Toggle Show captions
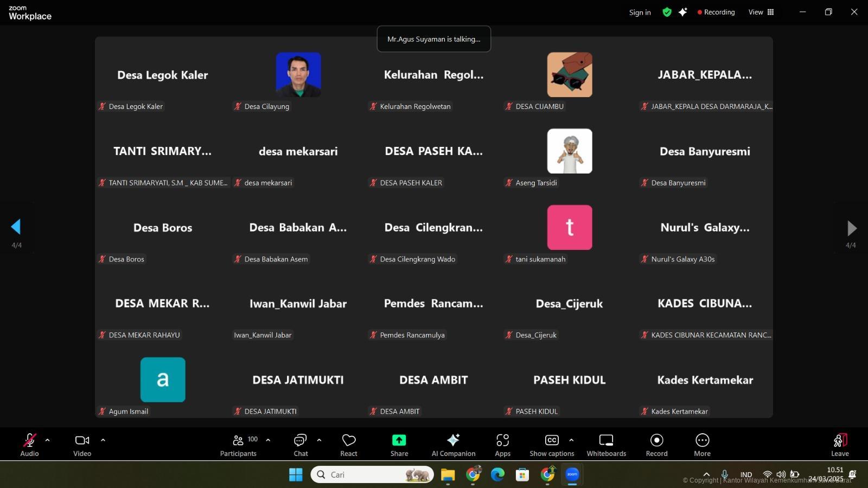The image size is (868, 488). [x=552, y=445]
